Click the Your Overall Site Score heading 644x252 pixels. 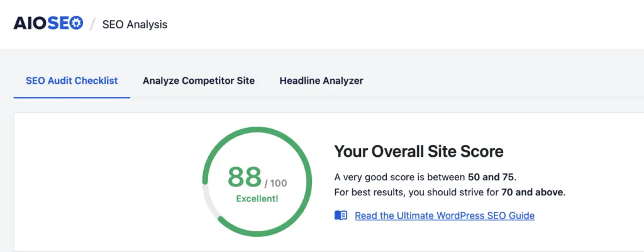418,151
